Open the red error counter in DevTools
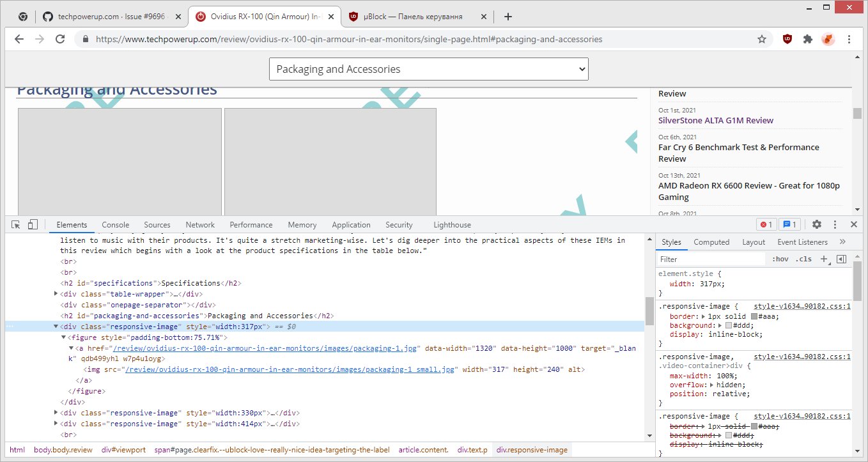Image resolution: width=868 pixels, height=462 pixels. (766, 224)
